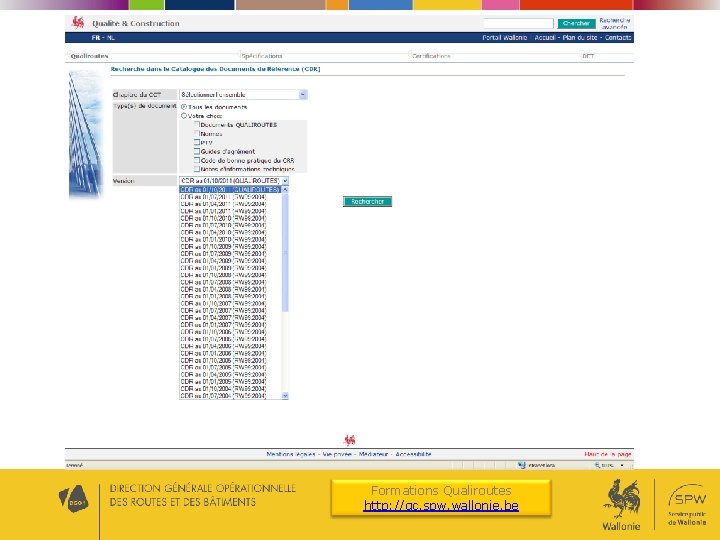
Task: Open the 'Portail Wallonie' link
Action: pyautogui.click(x=505, y=38)
